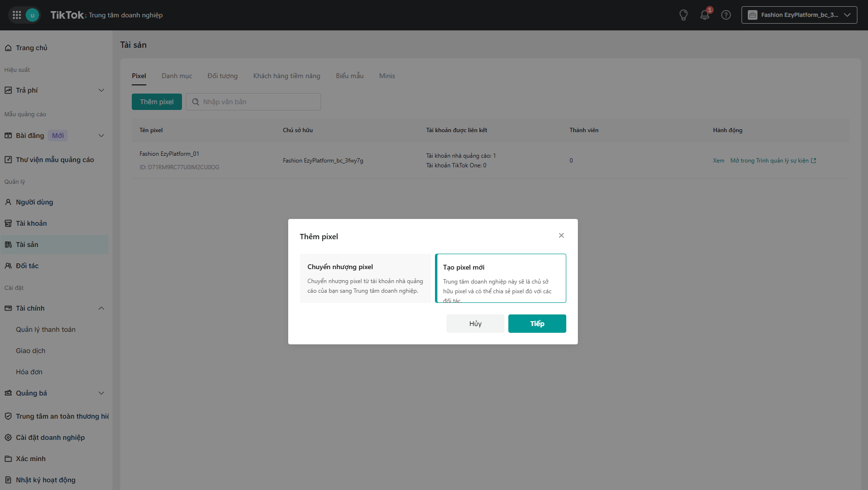The height and width of the screenshot is (490, 868).
Task: Click the Xem link
Action: [719, 161]
